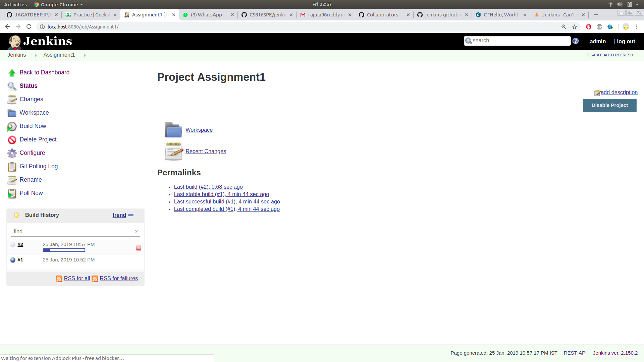Viewport: 644px width, 362px height.
Task: Bookmark page with the star icon
Action: click(575, 27)
